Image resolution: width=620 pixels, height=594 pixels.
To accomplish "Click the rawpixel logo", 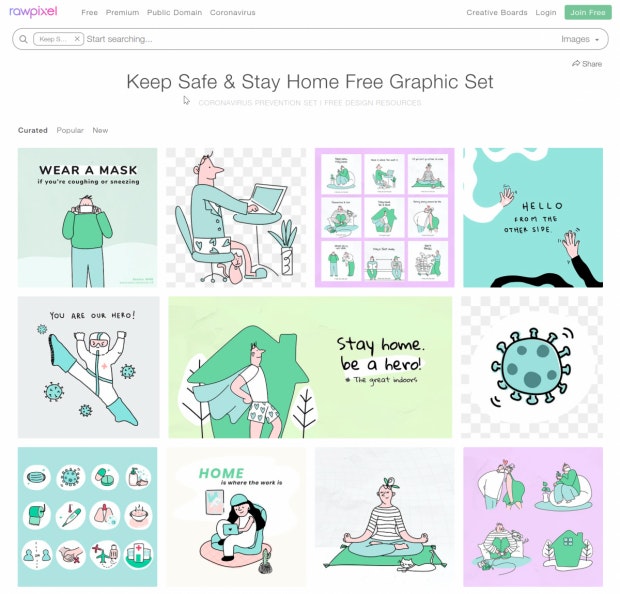I will (x=33, y=12).
